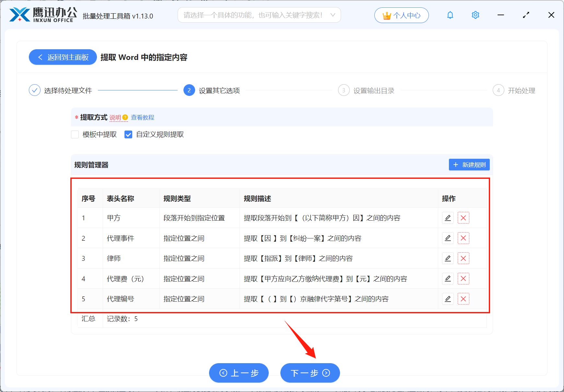
Task: Click the notification bell icon
Action: coord(450,15)
